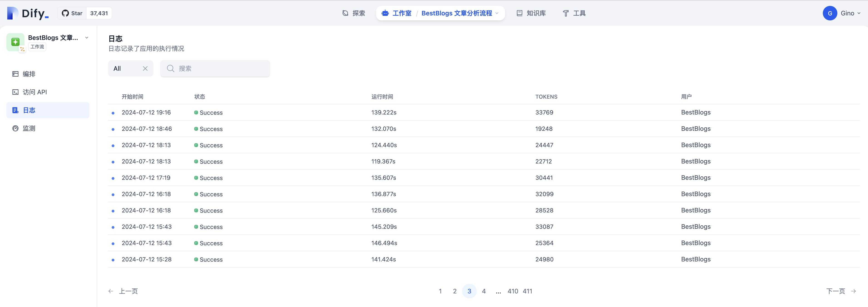
Task: Open 编排 orchestrate in sidebar
Action: pyautogui.click(x=29, y=74)
